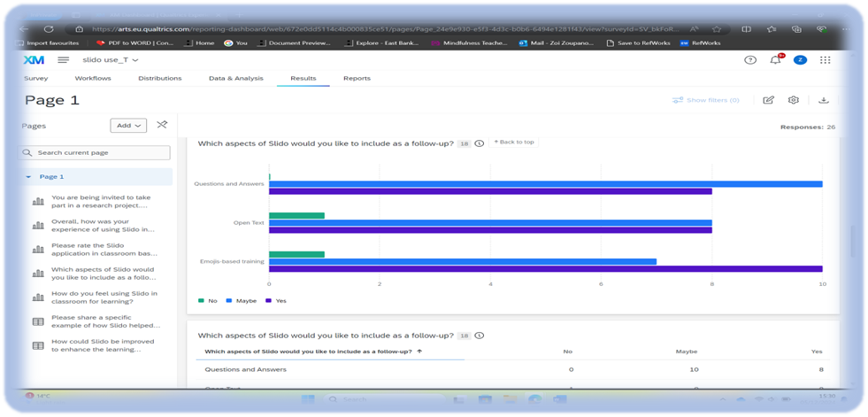Click the bar chart icon for 'Overall, how was your experience'
Screen dimensions: 868x417
38,226
